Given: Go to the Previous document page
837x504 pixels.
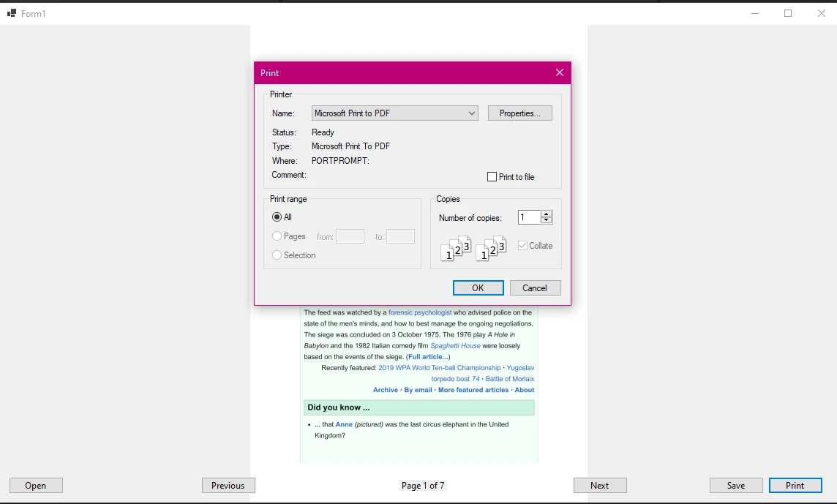Looking at the screenshot, I should 228,485.
